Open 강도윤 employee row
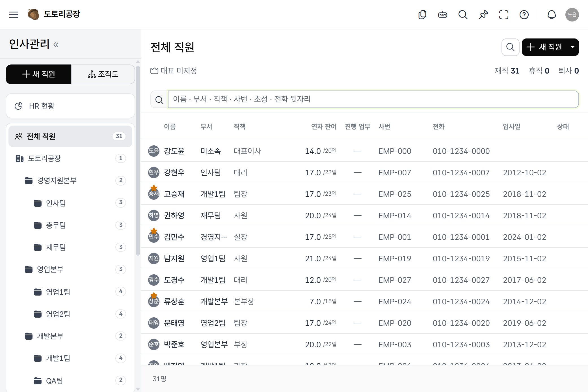This screenshot has height=392, width=588. 365,151
